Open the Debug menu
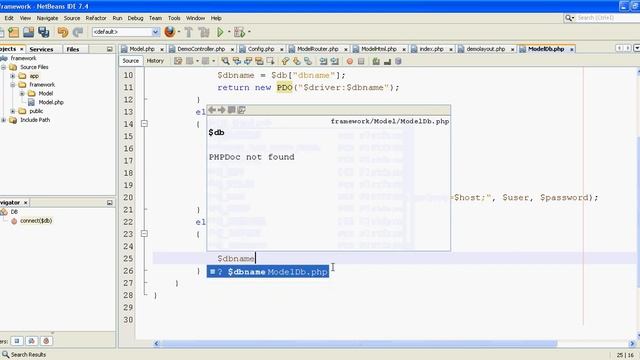The image size is (640, 360). point(135,18)
